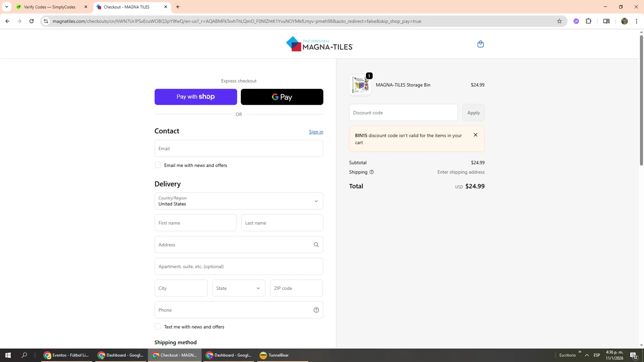The width and height of the screenshot is (644, 362).
Task: Open the Eventos - Fútbol Chrome taskbar window
Action: (67, 355)
